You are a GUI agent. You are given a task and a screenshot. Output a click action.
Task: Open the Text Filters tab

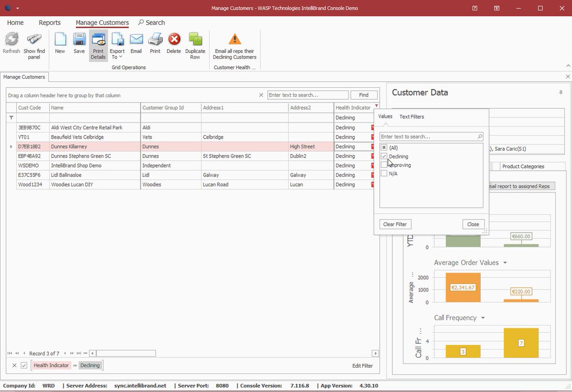412,116
